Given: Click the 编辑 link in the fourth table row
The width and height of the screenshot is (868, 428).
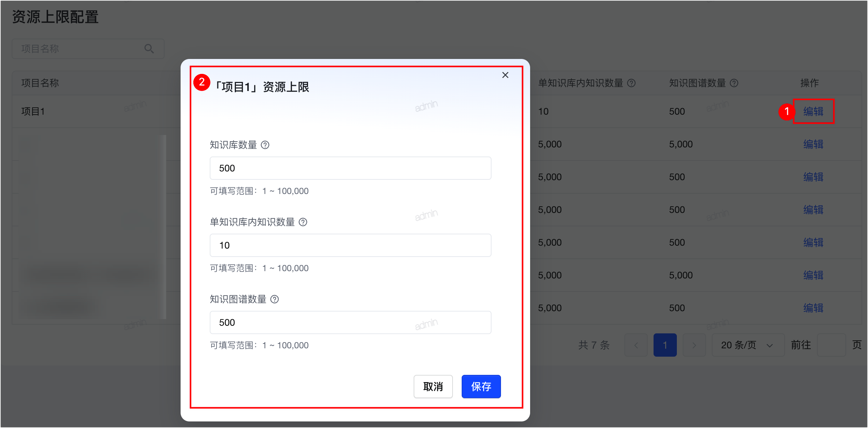Looking at the screenshot, I should tap(813, 210).
